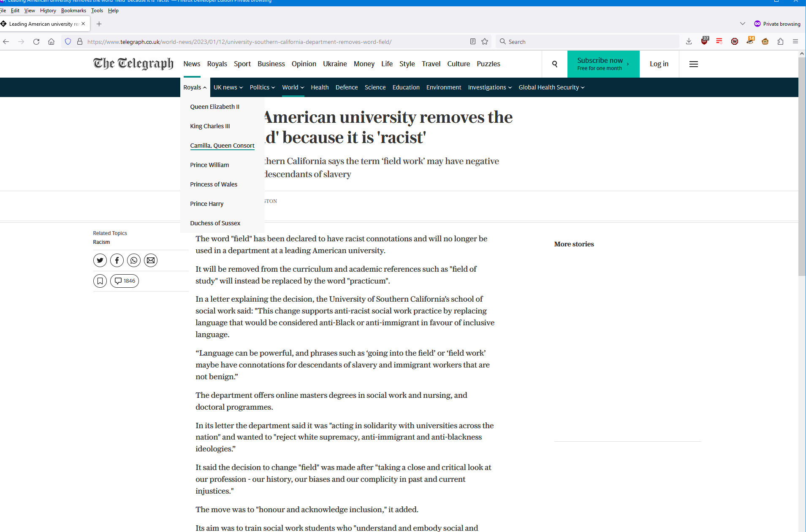The width and height of the screenshot is (806, 532).
Task: Share article on Facebook
Action: point(117,260)
